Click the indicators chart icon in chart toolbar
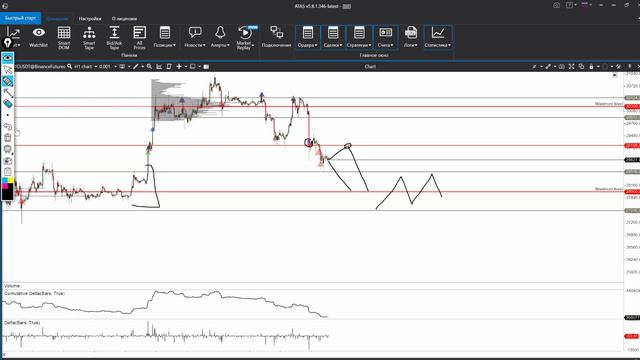 159,66
